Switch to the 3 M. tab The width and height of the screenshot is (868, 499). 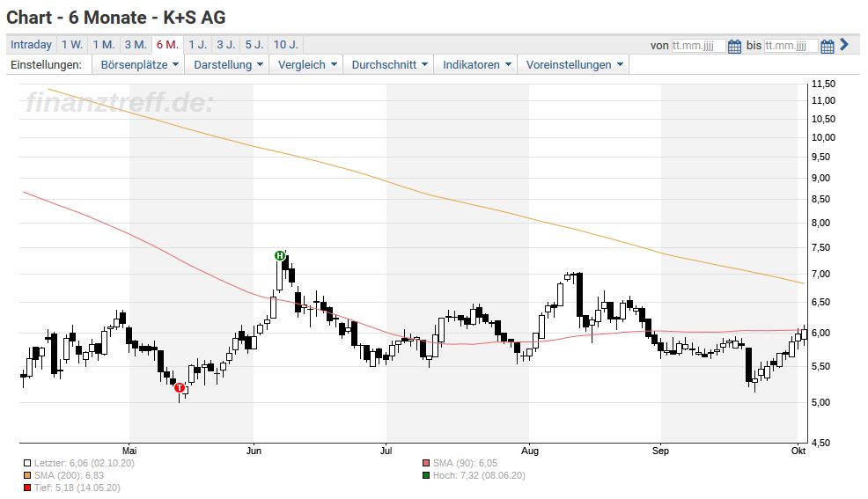click(136, 45)
